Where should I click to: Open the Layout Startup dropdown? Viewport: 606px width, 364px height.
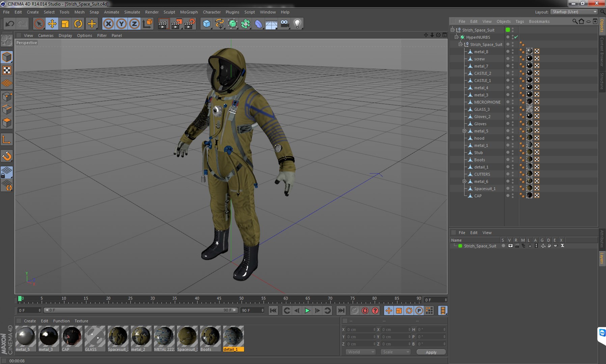[x=574, y=12]
